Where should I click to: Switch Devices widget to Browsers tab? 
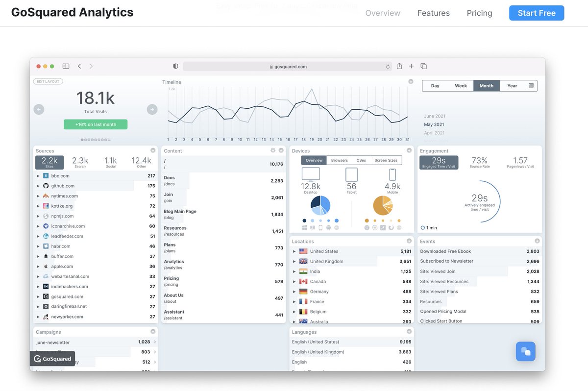point(340,160)
